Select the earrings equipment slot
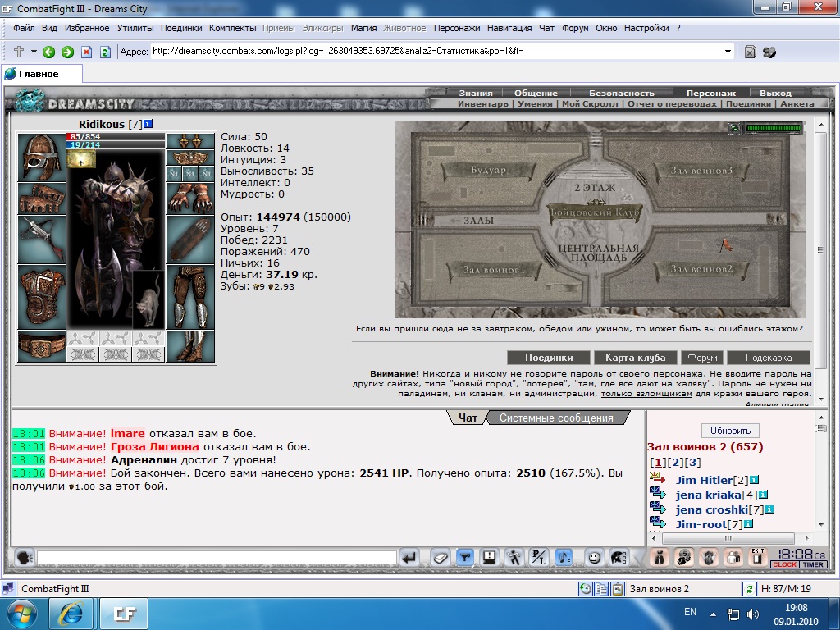 (x=190, y=141)
